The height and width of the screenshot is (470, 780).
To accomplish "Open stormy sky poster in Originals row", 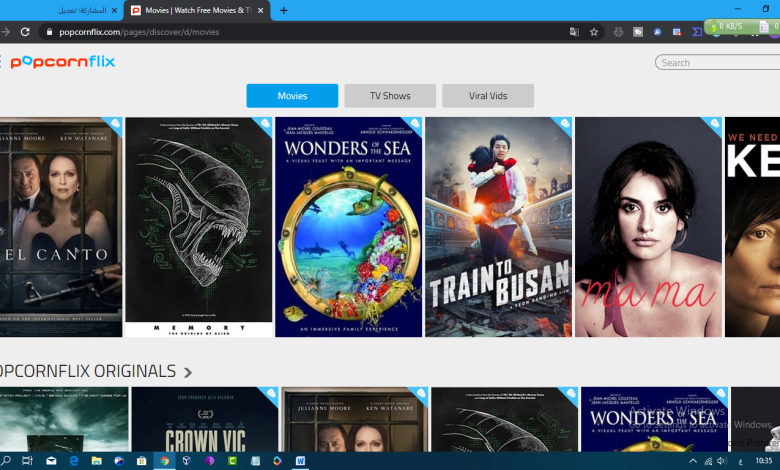I will coord(64,419).
